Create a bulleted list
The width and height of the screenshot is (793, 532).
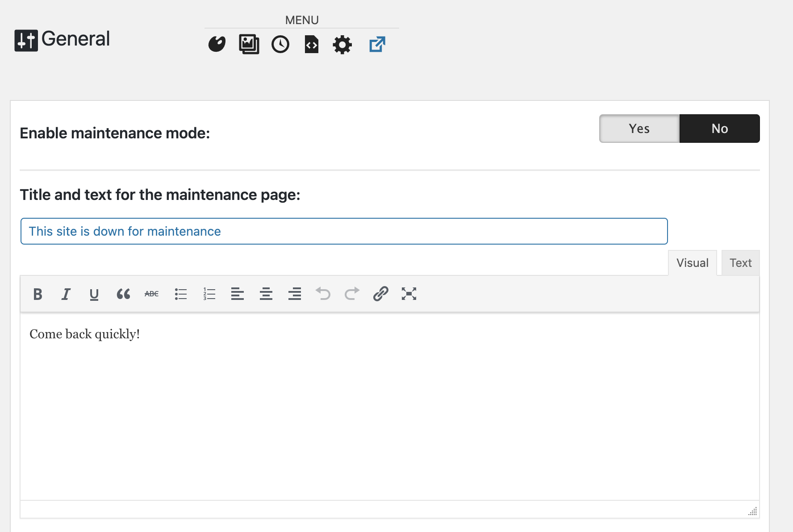[180, 294]
